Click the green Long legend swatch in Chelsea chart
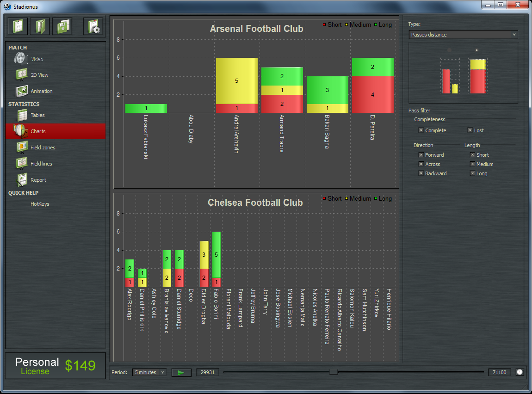The height and width of the screenshot is (394, 532). pyautogui.click(x=376, y=198)
